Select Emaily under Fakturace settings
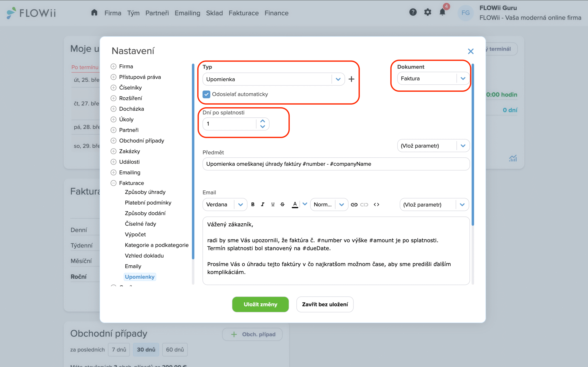Image resolution: width=588 pixels, height=367 pixels. pyautogui.click(x=133, y=266)
